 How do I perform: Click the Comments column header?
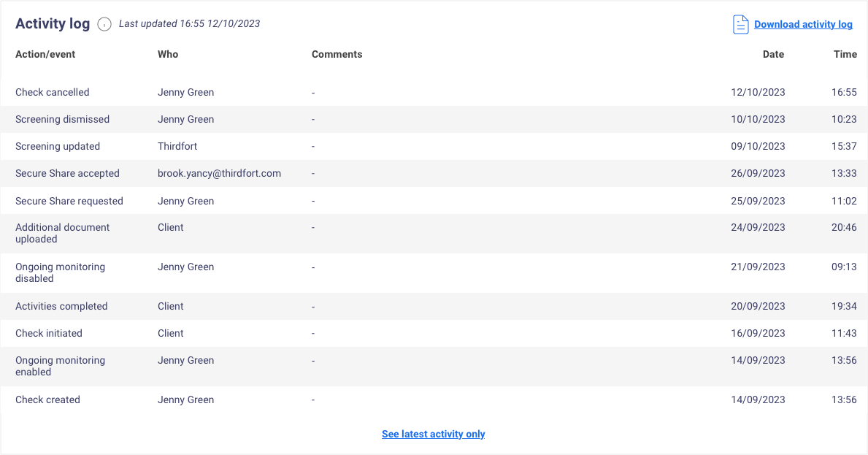[x=337, y=54]
